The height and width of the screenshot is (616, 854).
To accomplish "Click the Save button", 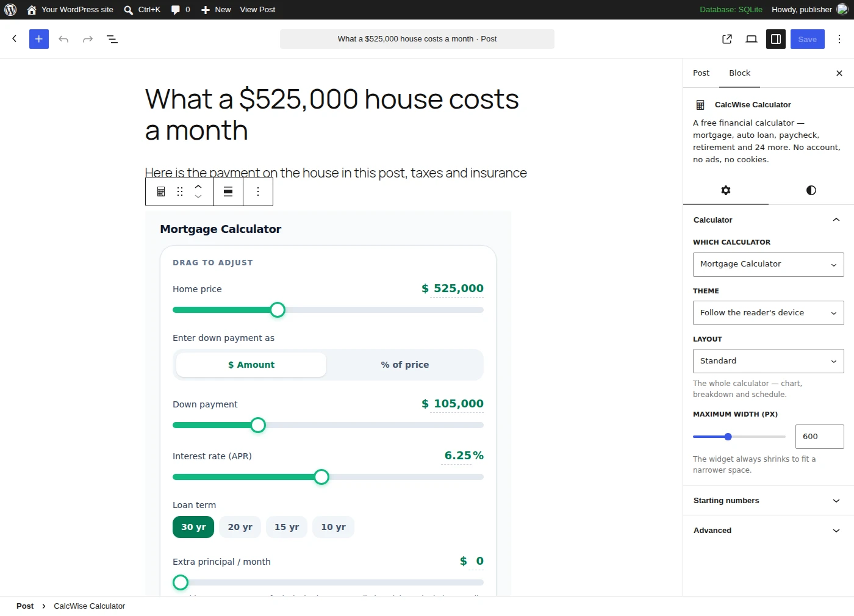I will (x=808, y=39).
